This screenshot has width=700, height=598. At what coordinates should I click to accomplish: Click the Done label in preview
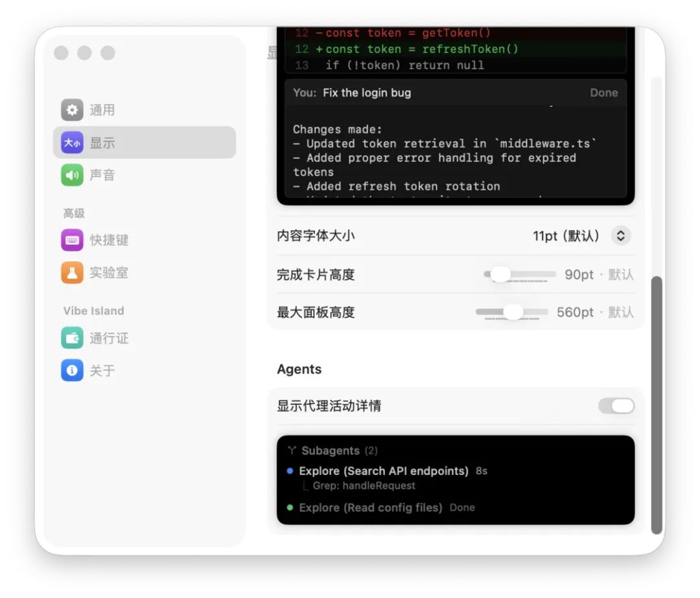coord(604,93)
